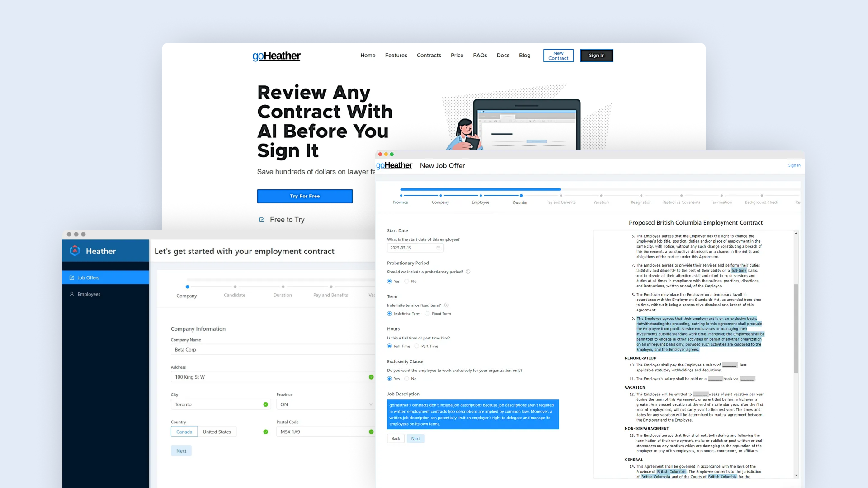Click the free-to-try checkmark icon
The width and height of the screenshot is (868, 488).
[x=261, y=219]
